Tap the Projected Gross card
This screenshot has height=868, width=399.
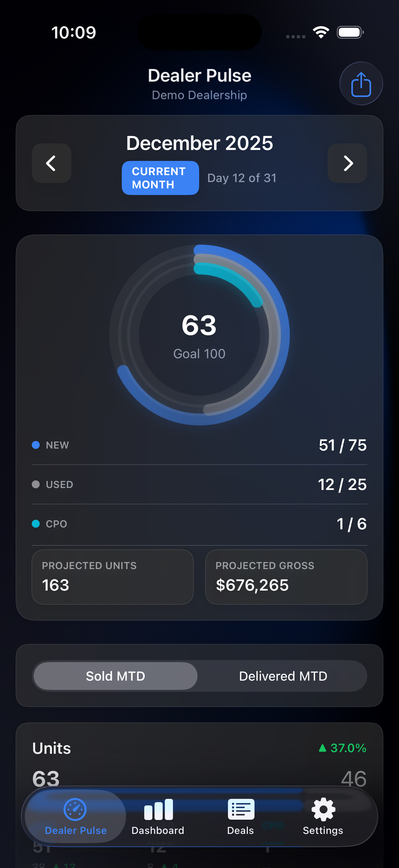(x=286, y=576)
